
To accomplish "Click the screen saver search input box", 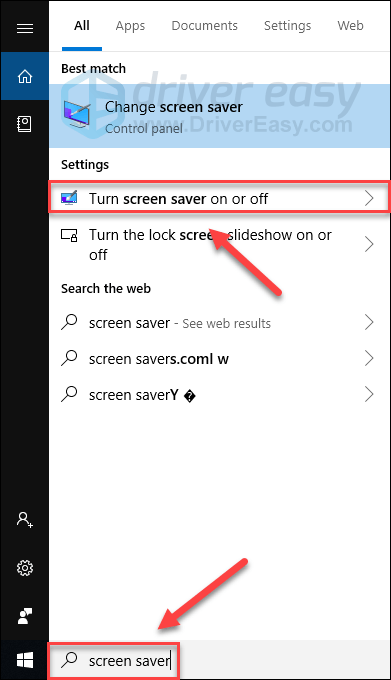I will click(x=114, y=660).
